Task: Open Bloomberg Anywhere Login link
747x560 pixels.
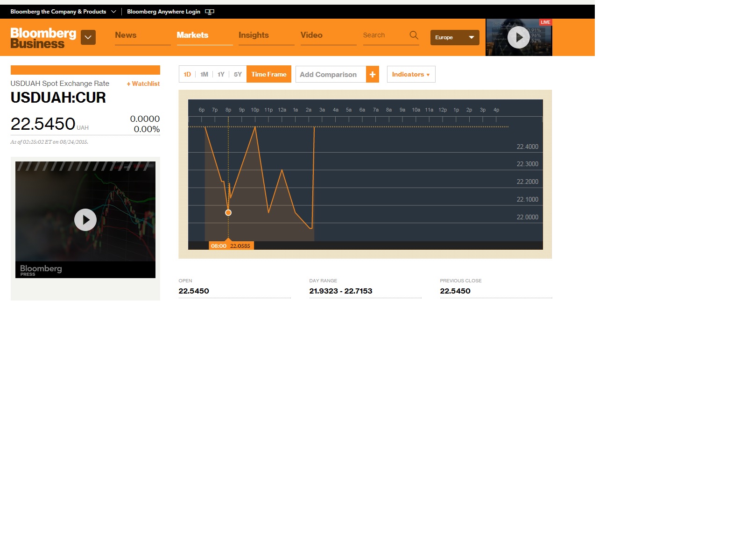Action: click(163, 12)
